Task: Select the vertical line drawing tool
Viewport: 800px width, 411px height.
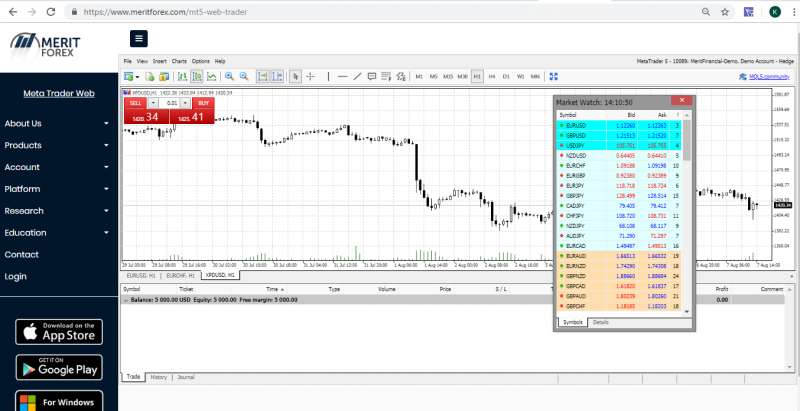Action: pos(328,76)
